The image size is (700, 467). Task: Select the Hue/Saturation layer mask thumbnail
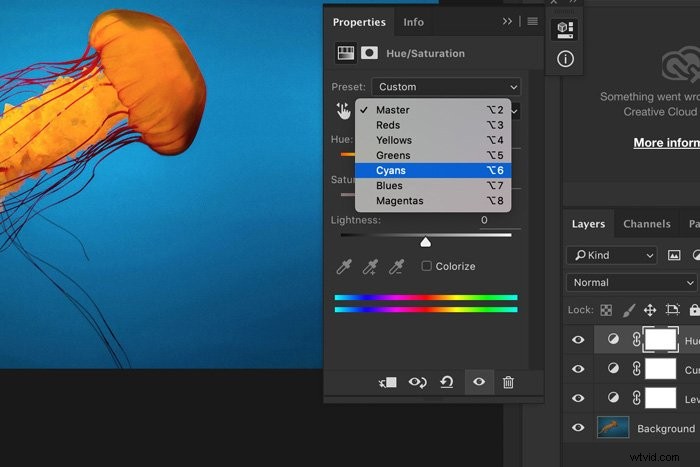[x=661, y=340]
